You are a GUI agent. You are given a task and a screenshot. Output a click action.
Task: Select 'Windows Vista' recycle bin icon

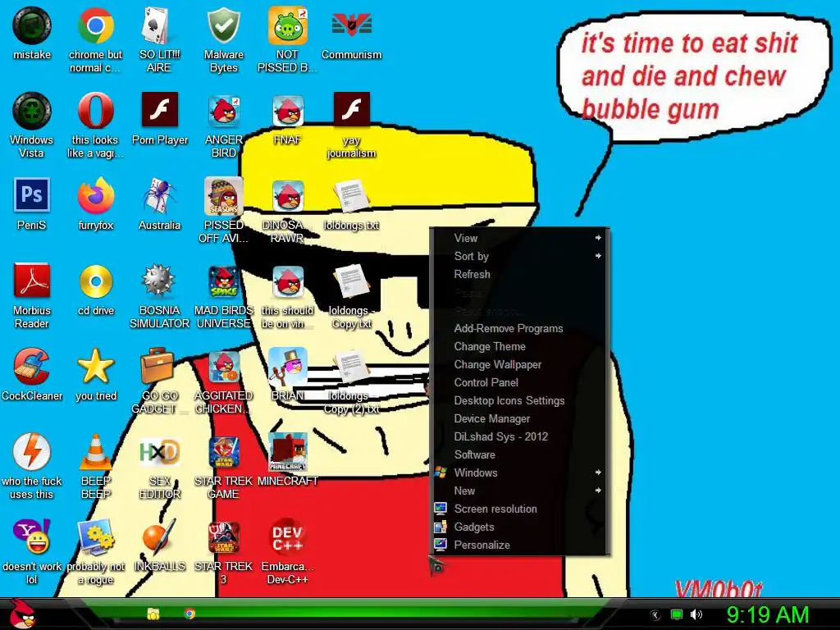click(32, 111)
